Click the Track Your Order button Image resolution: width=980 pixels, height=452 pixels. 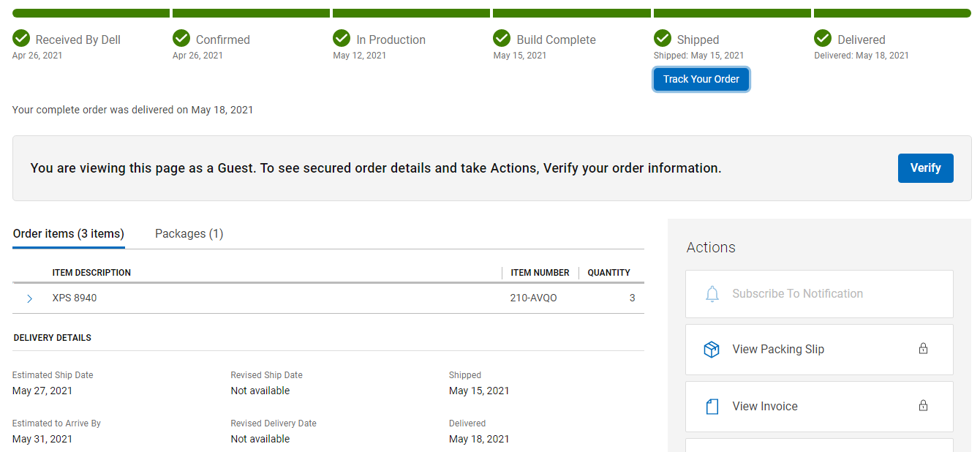click(x=701, y=79)
